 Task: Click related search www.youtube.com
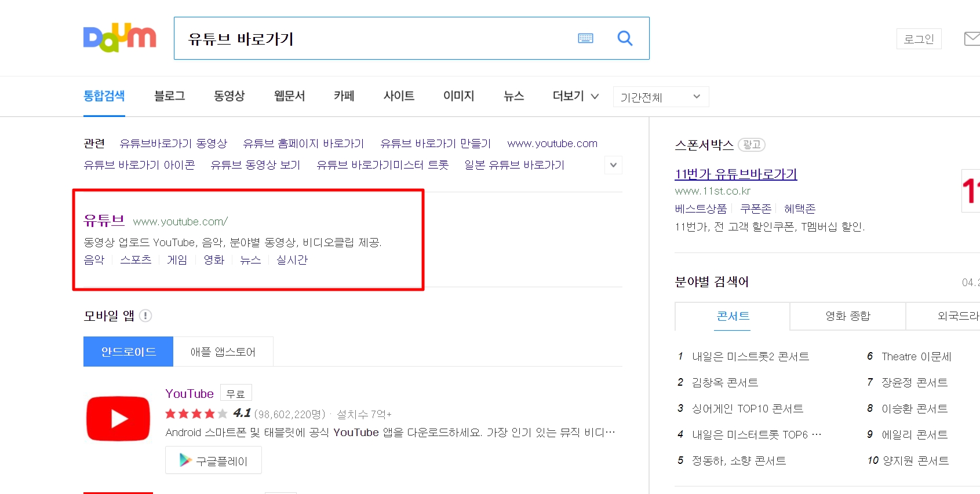(x=552, y=144)
